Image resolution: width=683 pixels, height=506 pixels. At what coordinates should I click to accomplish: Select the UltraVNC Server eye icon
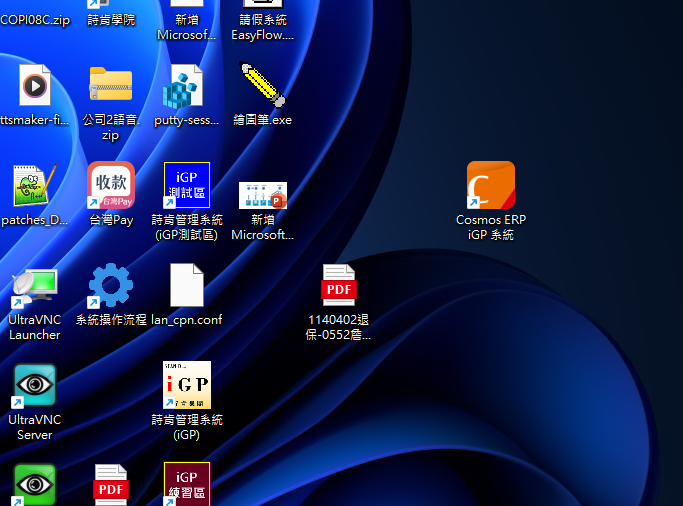coord(35,386)
